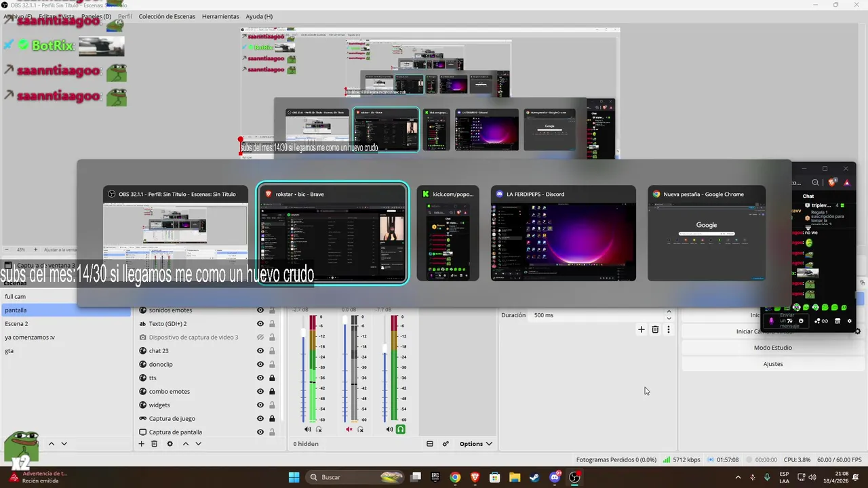Open Epic Games Launcher from the taskbar
Screen dimensions: 868x488
[x=435, y=477]
